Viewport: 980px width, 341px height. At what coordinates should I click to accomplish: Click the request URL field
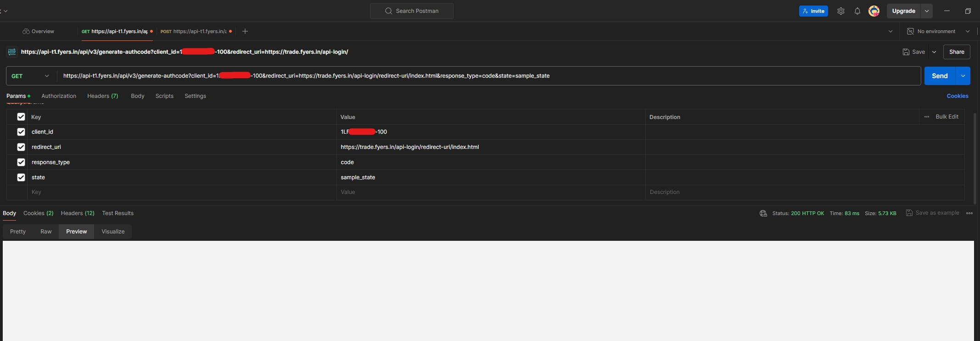489,76
